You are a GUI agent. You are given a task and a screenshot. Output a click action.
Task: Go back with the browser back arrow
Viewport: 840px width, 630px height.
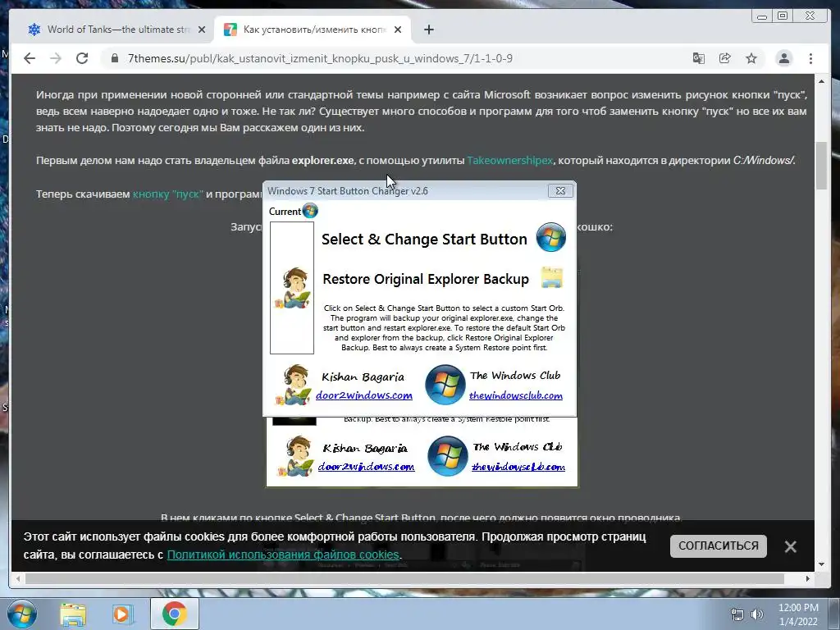click(30, 58)
